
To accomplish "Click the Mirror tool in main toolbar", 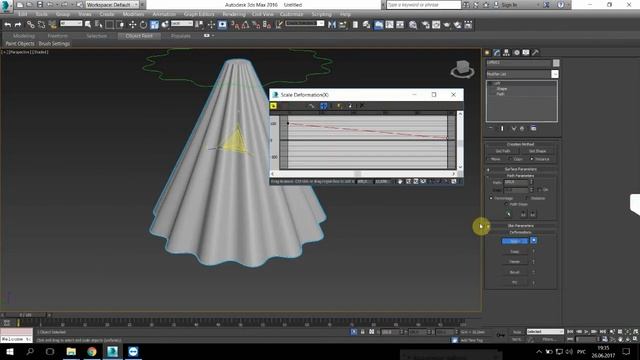I will (x=332, y=25).
